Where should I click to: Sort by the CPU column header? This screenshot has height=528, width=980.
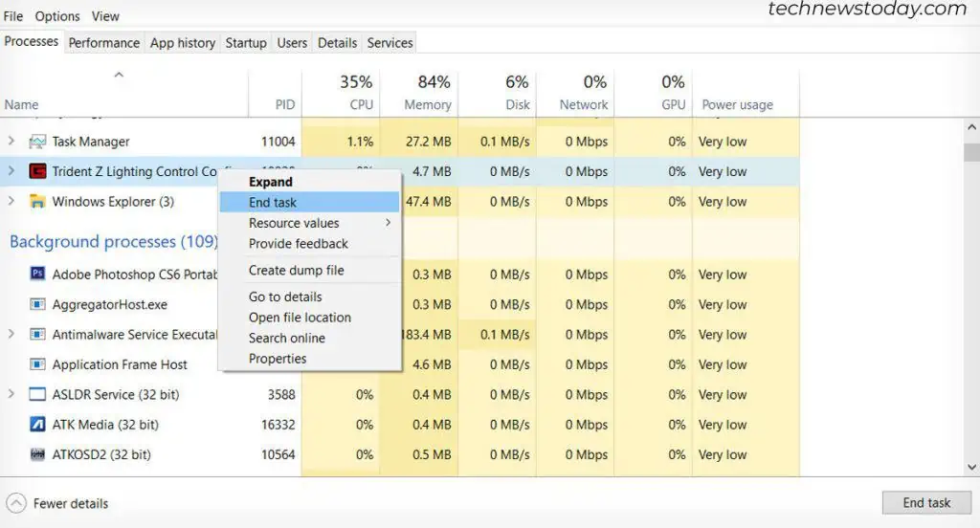[x=341, y=93]
